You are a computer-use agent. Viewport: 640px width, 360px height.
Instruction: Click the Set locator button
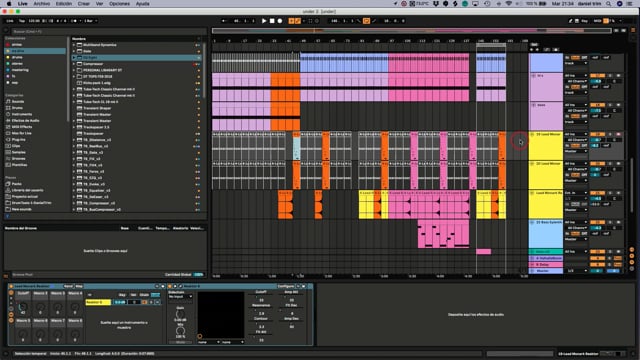click(534, 44)
